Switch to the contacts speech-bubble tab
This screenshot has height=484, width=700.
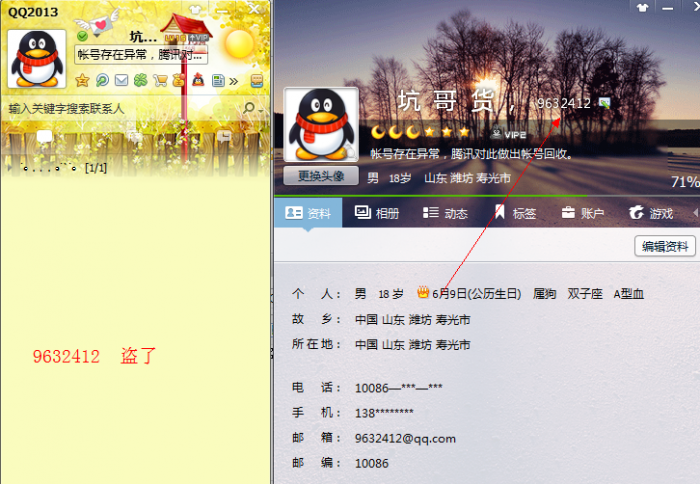[44, 136]
